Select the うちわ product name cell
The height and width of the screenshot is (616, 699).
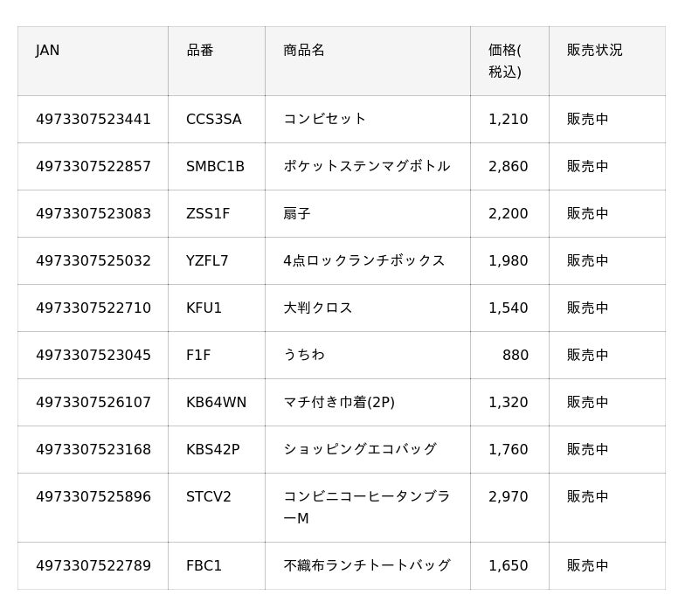coord(368,356)
